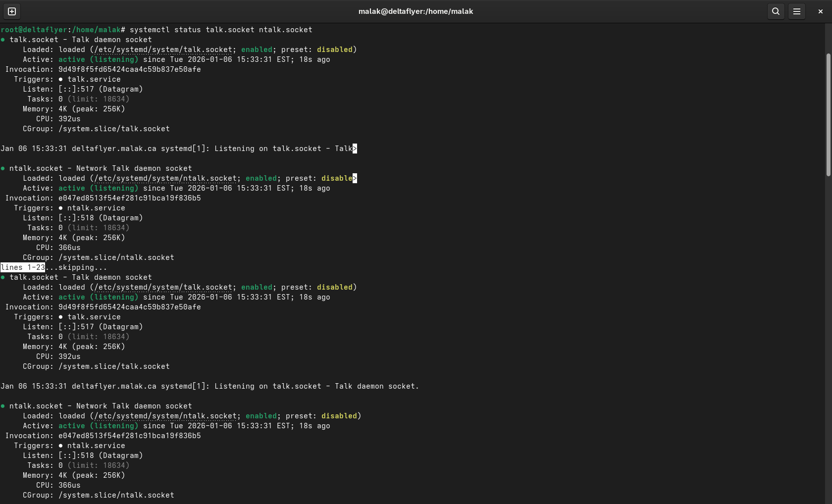832x504 pixels.
Task: Click truncation marker after 'preset: disable'
Action: click(355, 178)
